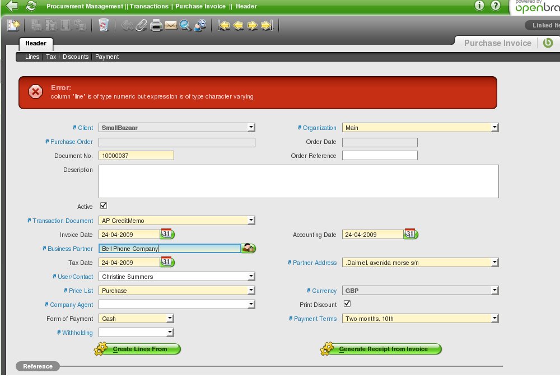
Task: Open Search with the magnifier icon
Action: click(x=185, y=25)
